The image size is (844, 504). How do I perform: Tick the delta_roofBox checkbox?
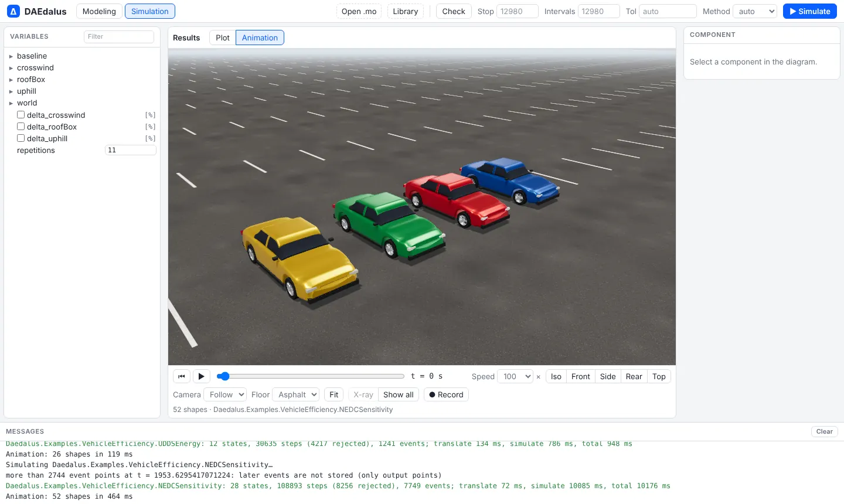[x=21, y=127]
